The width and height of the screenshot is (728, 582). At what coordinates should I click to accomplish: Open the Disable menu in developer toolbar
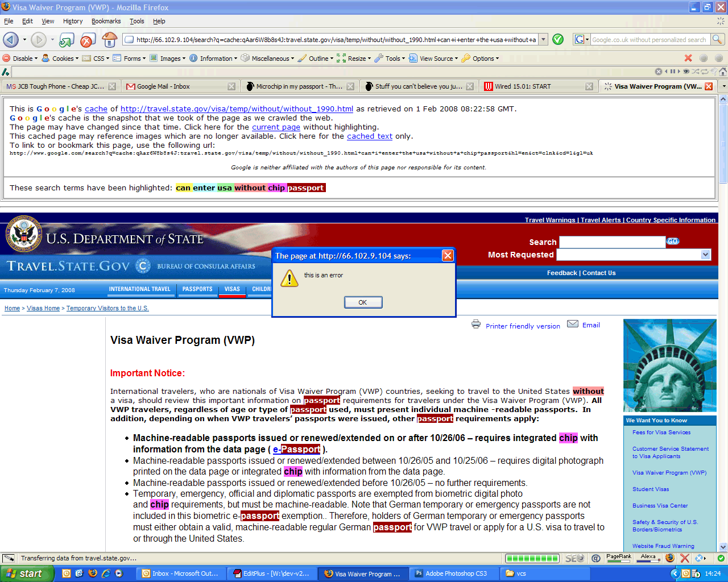click(x=20, y=59)
